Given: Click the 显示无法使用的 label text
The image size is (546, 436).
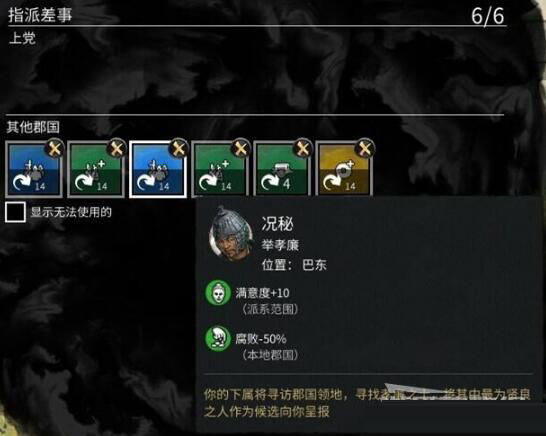Looking at the screenshot, I should click(71, 212).
